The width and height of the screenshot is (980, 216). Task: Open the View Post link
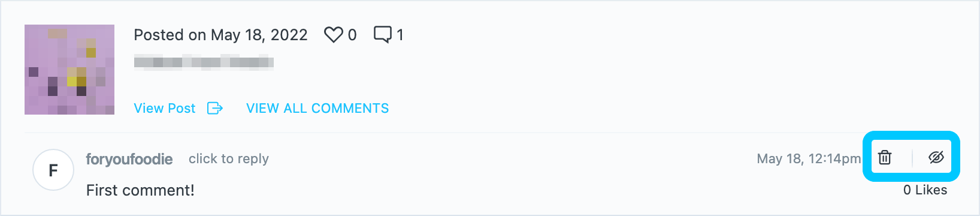click(x=165, y=108)
